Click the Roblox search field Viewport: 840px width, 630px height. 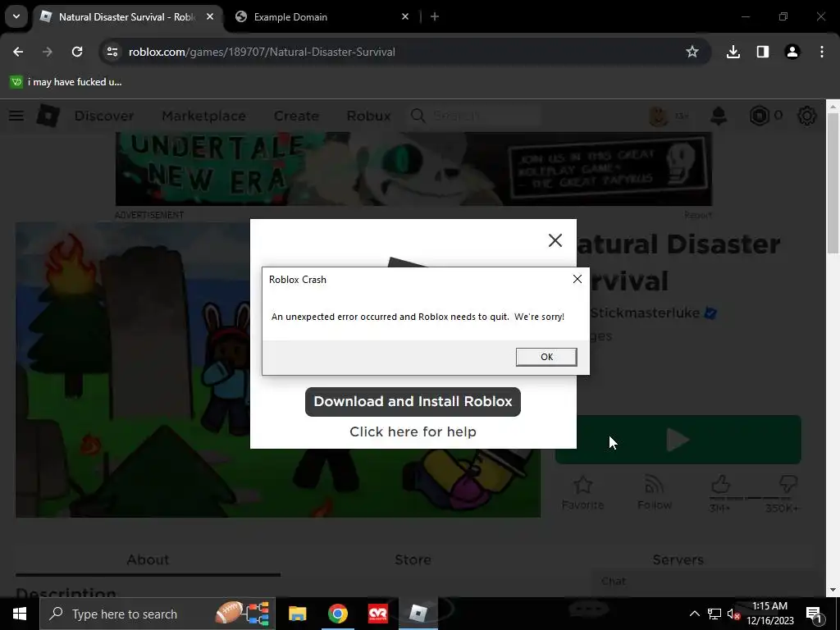point(474,116)
